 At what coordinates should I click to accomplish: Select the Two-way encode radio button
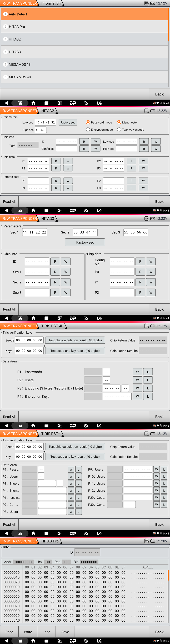tap(119, 129)
